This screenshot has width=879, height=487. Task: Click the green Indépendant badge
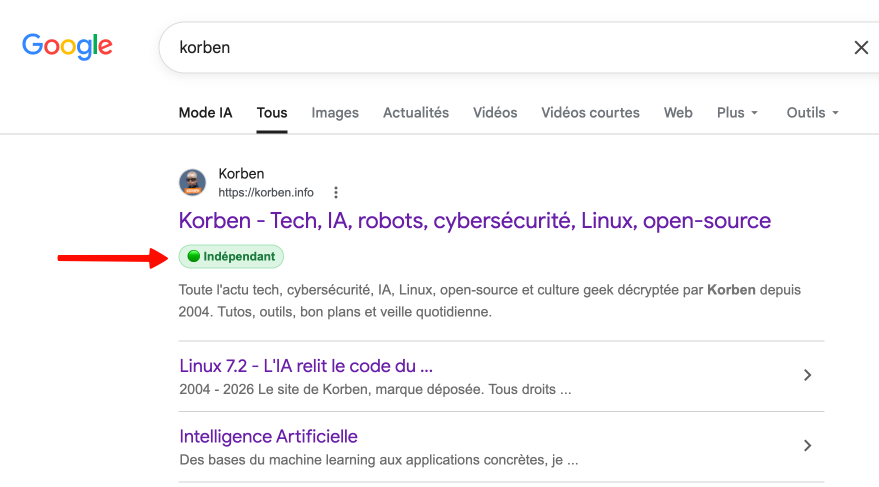[231, 257]
